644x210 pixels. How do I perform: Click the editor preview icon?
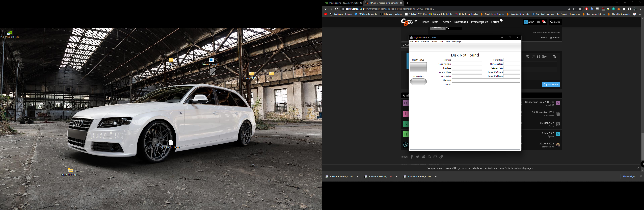pyautogui.click(x=554, y=57)
